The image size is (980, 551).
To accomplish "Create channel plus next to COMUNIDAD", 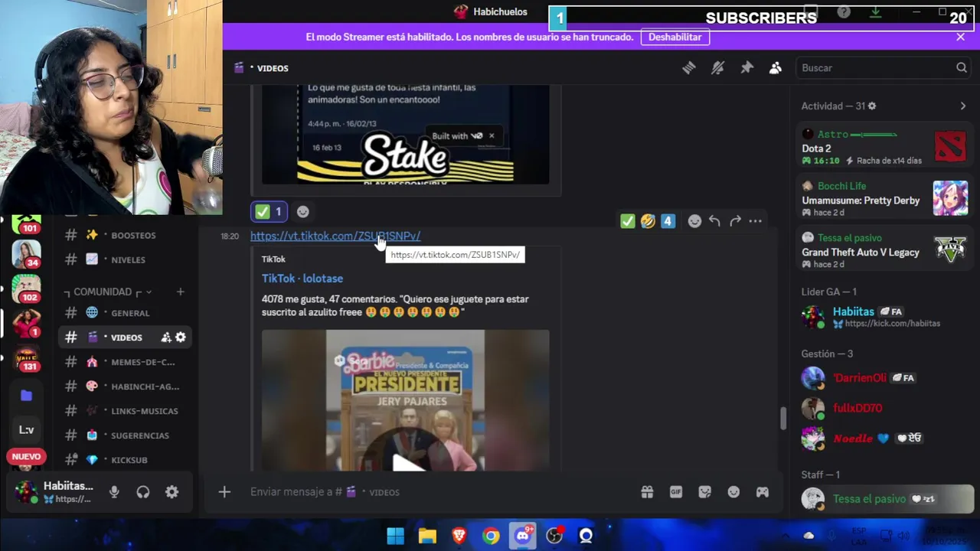I will [180, 292].
